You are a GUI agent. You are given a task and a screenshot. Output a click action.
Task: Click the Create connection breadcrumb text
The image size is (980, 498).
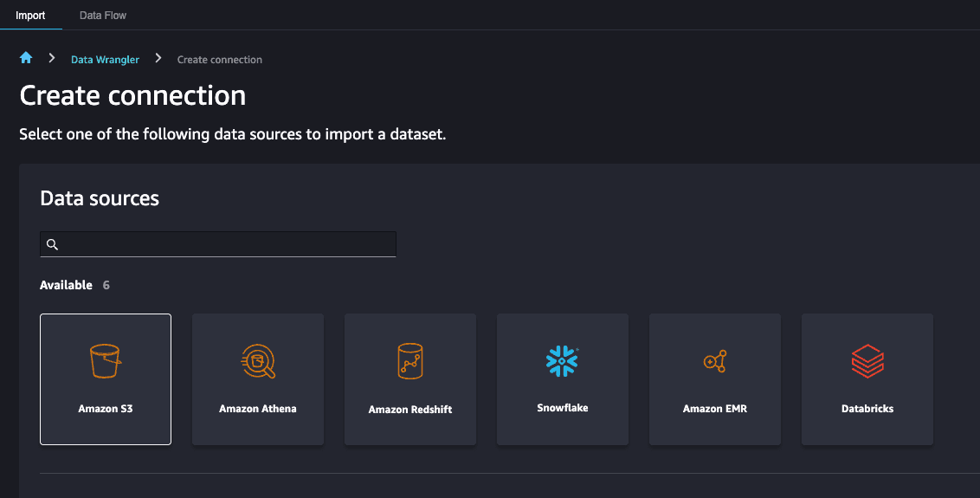coord(219,60)
